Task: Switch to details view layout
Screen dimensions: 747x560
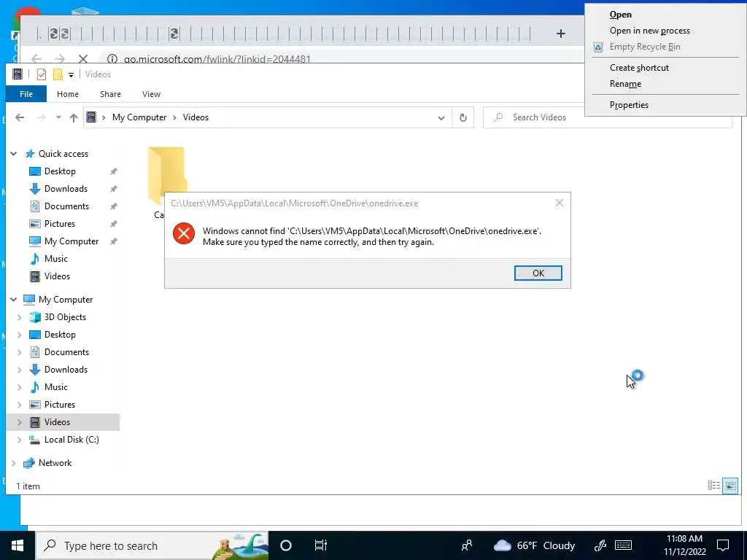Action: [x=713, y=486]
